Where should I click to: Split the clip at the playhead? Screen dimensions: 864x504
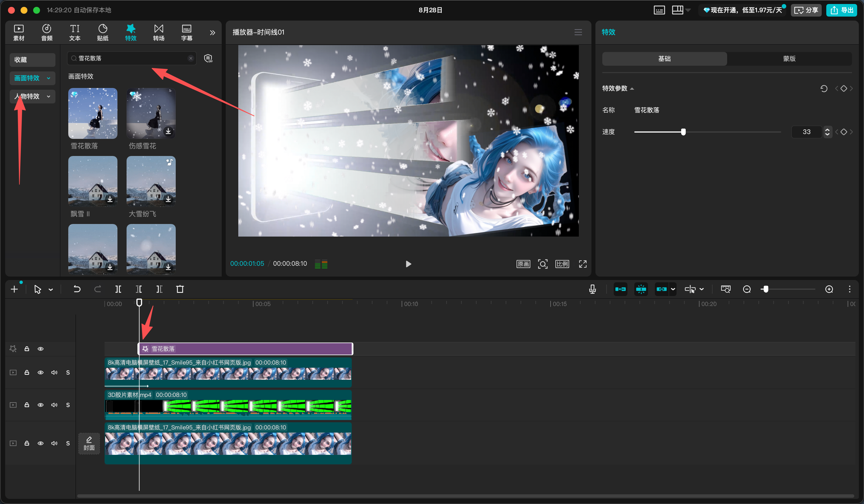click(x=118, y=289)
